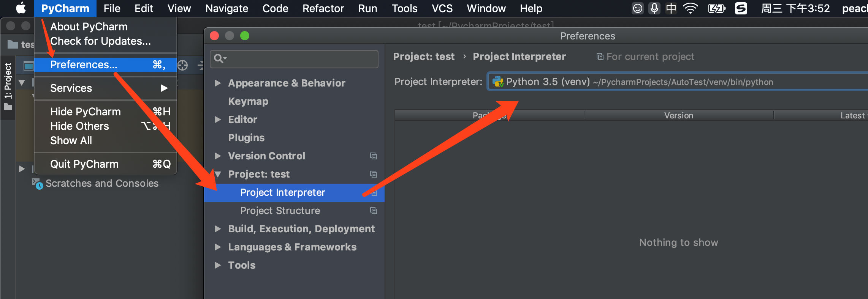This screenshot has width=868, height=299.
Task: Choose Preferences... from the PyCharm menu
Action: pyautogui.click(x=84, y=65)
